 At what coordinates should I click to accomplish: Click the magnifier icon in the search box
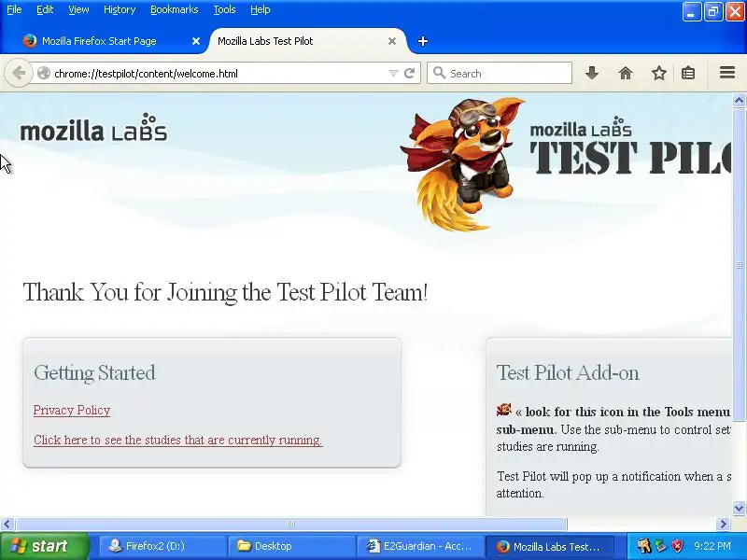tap(439, 73)
